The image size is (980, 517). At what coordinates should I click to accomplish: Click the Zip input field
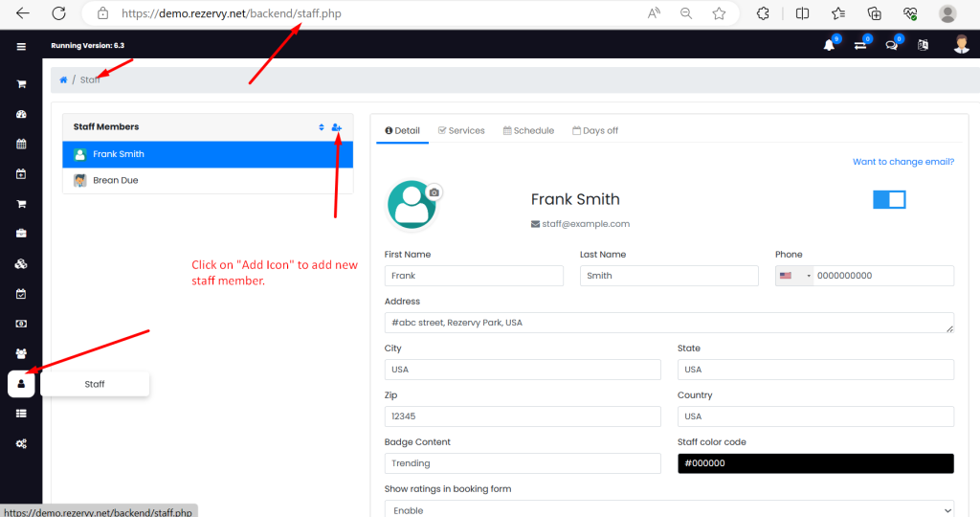click(x=523, y=416)
